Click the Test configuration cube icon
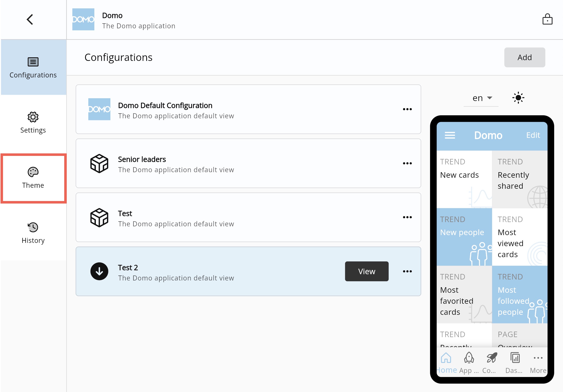The height and width of the screenshot is (392, 563). 99,218
